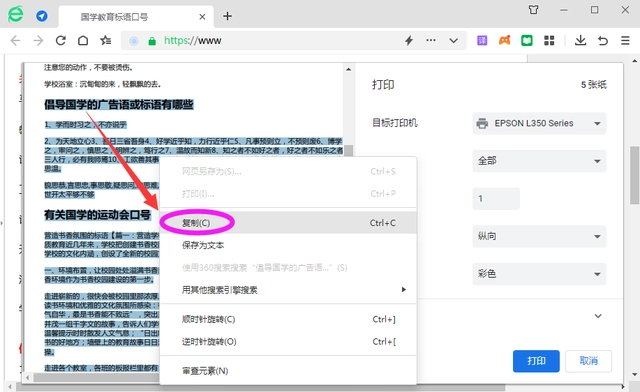This screenshot has height=392, width=640.
Task: Click the translate extension icon
Action: [482, 40]
